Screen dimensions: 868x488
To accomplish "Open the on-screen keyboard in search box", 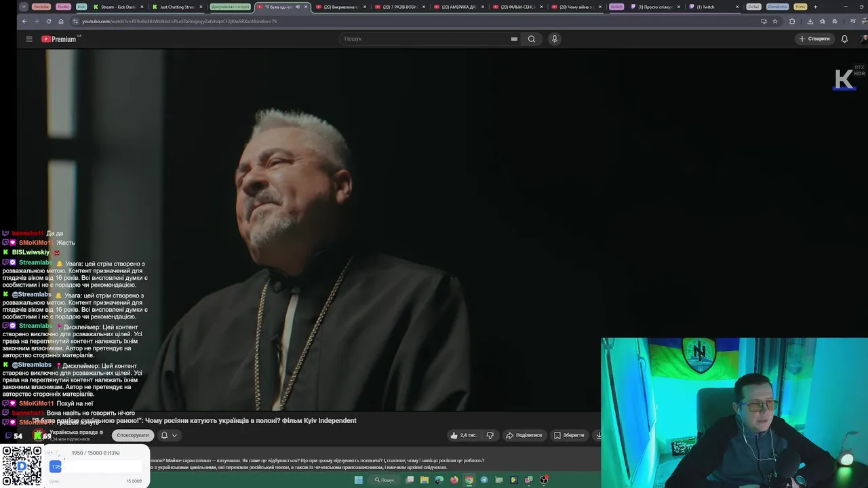I will (x=514, y=39).
